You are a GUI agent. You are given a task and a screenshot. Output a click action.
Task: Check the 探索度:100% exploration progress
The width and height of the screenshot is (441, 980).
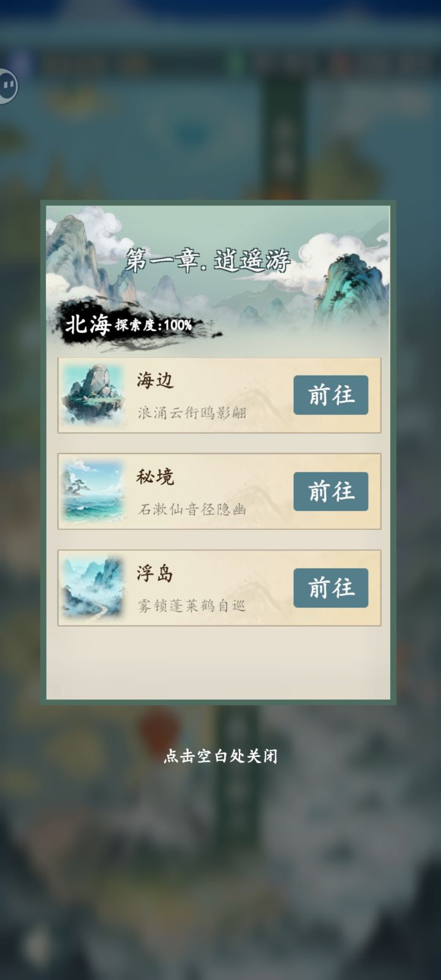154,325
